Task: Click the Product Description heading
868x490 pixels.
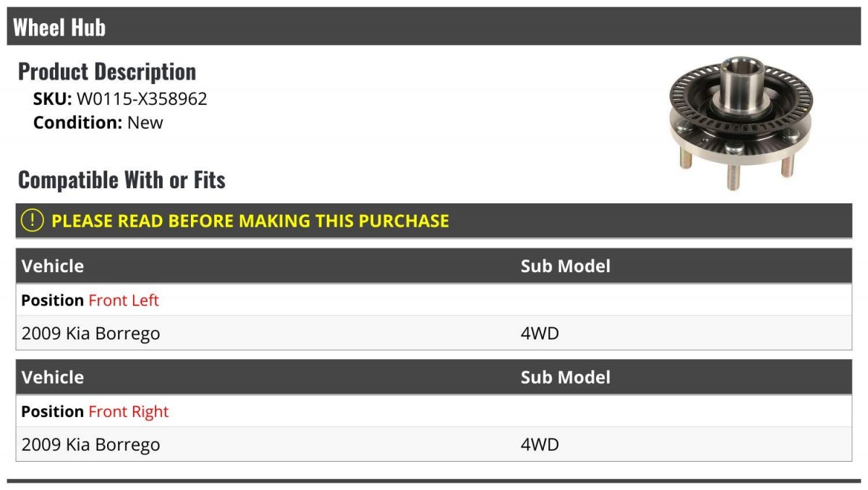Action: coord(107,72)
